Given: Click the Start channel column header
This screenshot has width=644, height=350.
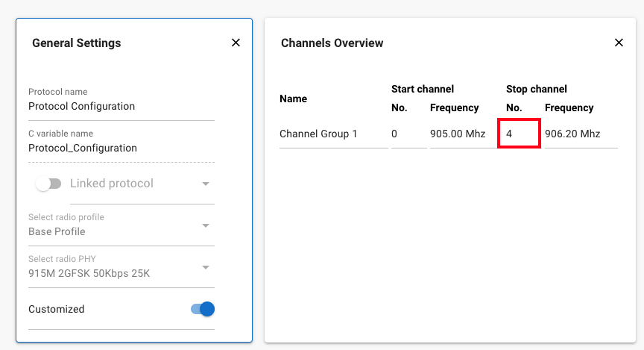Looking at the screenshot, I should coord(423,89).
